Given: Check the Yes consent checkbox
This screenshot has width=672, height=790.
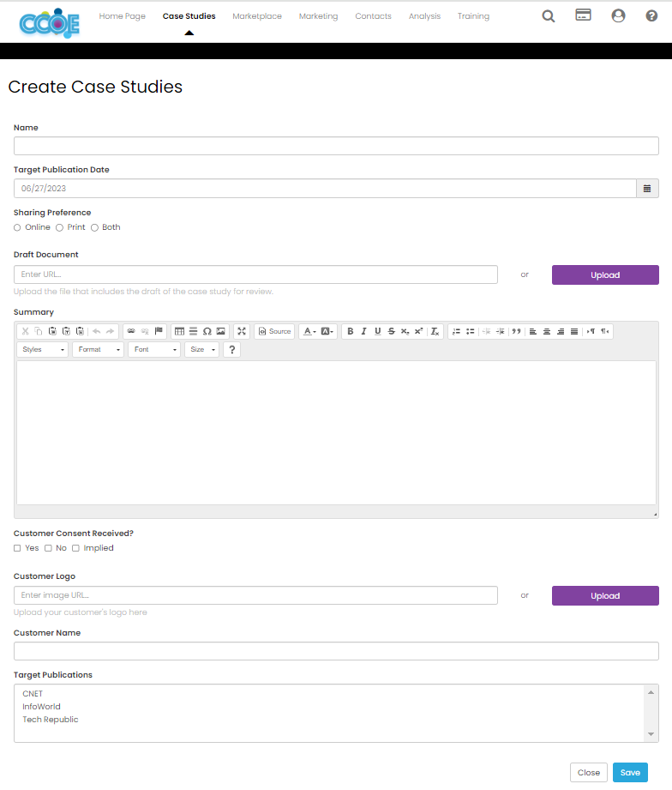Looking at the screenshot, I should coord(17,548).
